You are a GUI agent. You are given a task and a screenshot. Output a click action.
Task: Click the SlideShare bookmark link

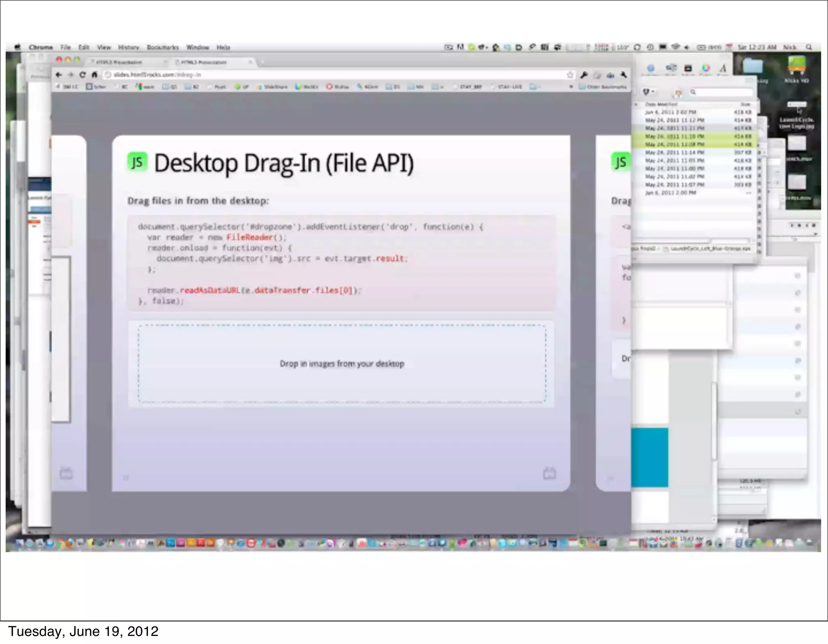coord(272,87)
